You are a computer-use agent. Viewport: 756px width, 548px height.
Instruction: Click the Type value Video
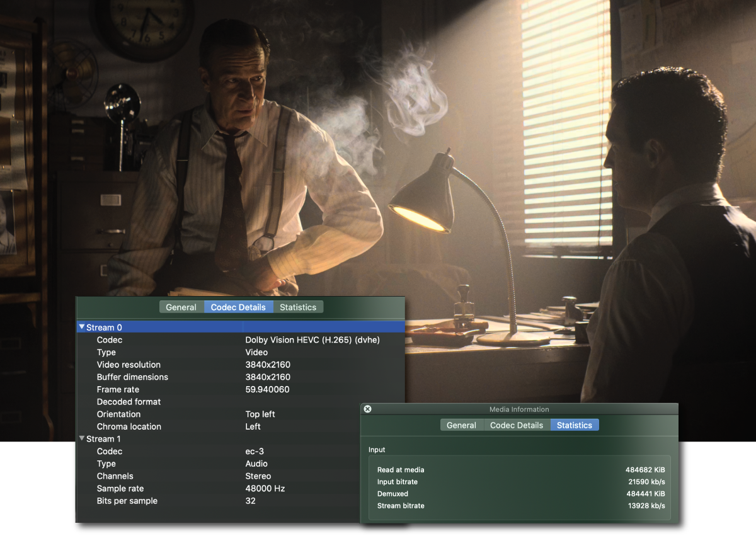coord(256,352)
